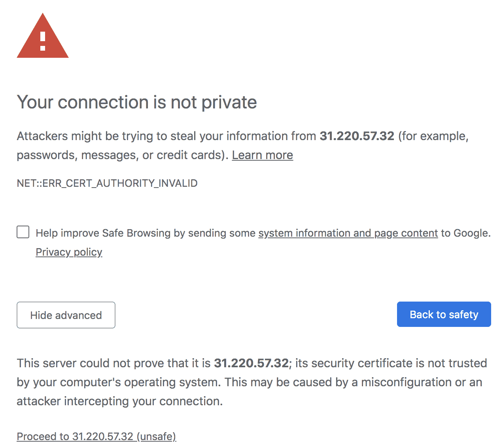Click the "(for example," text
Image resolution: width=503 pixels, height=448 pixels.
tap(433, 136)
